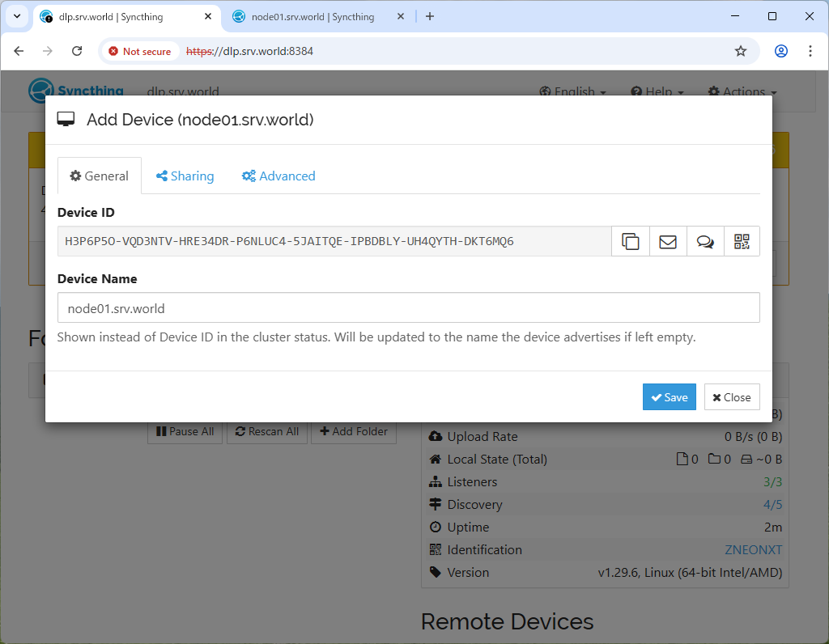Bookmark this page with the star icon
The image size is (829, 644).
point(741,51)
